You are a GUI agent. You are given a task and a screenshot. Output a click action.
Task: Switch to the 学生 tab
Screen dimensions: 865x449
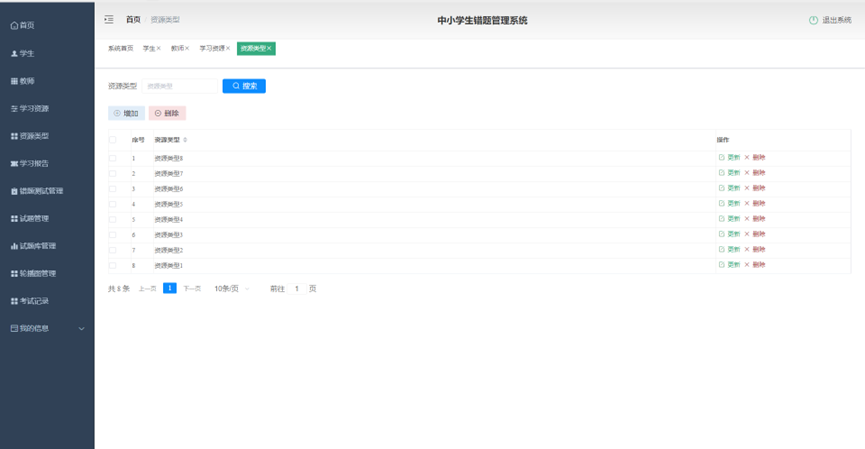[148, 49]
